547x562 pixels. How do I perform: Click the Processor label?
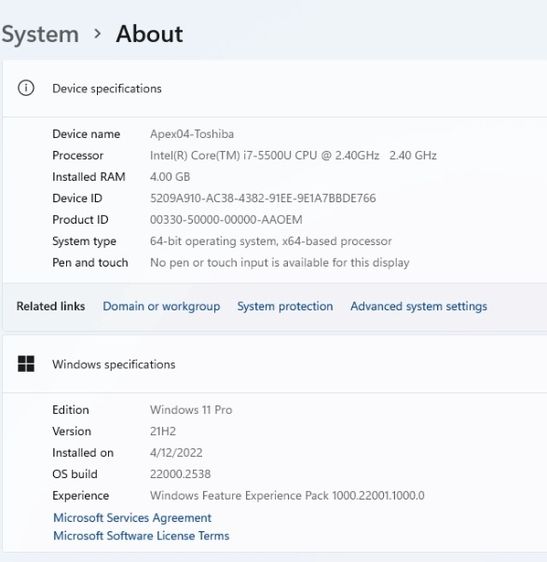coord(78,156)
